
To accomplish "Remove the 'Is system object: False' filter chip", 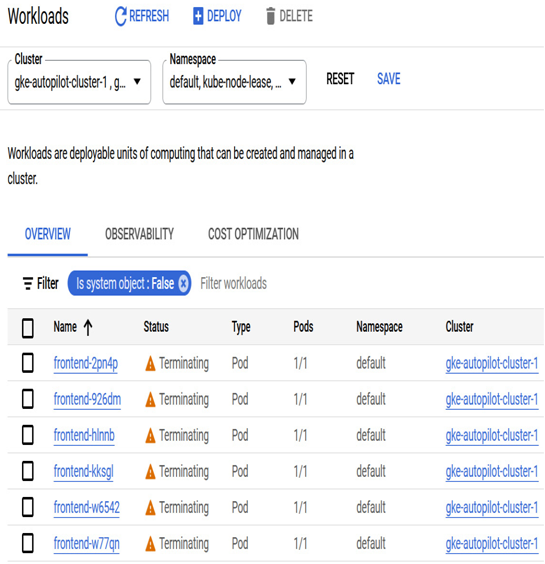I will pyautogui.click(x=183, y=283).
